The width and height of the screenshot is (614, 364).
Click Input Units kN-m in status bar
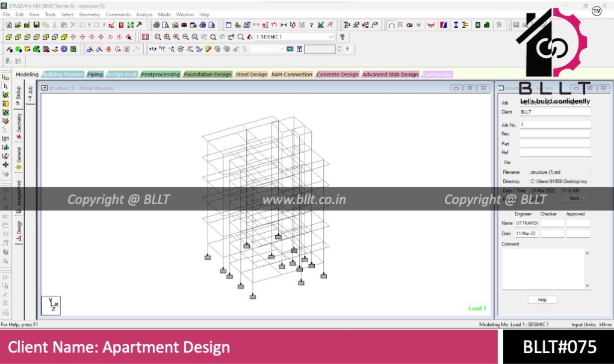[x=591, y=324]
